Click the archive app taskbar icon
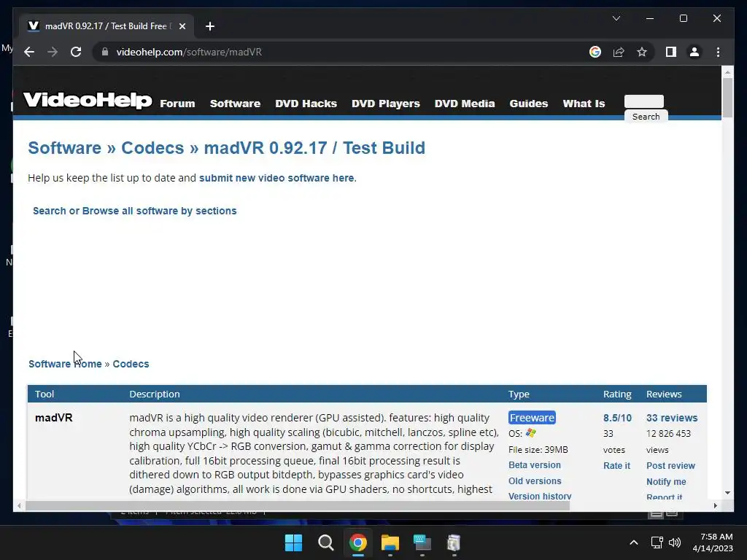Screen dimensions: 747x560 (454, 542)
